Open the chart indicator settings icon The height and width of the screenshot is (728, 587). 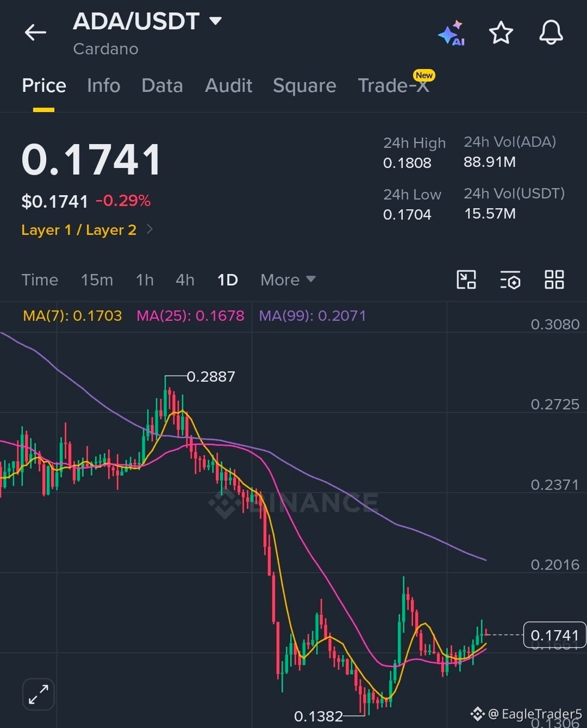pyautogui.click(x=510, y=279)
